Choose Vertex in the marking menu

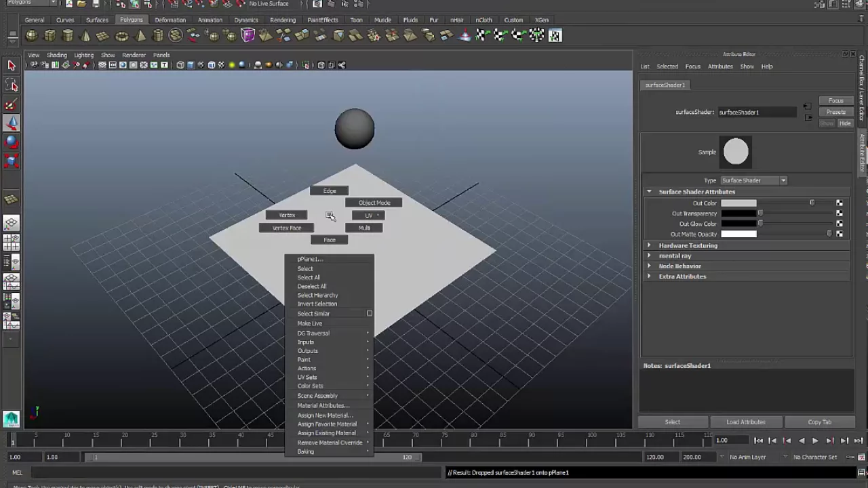pos(287,215)
